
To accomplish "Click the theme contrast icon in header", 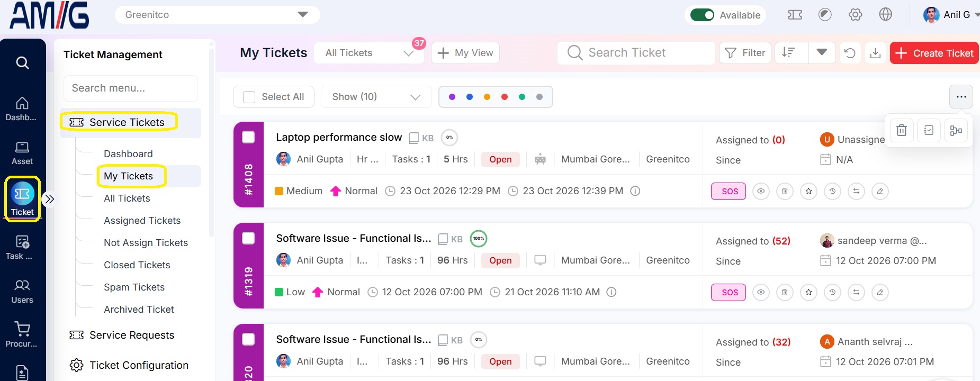I will [x=825, y=15].
